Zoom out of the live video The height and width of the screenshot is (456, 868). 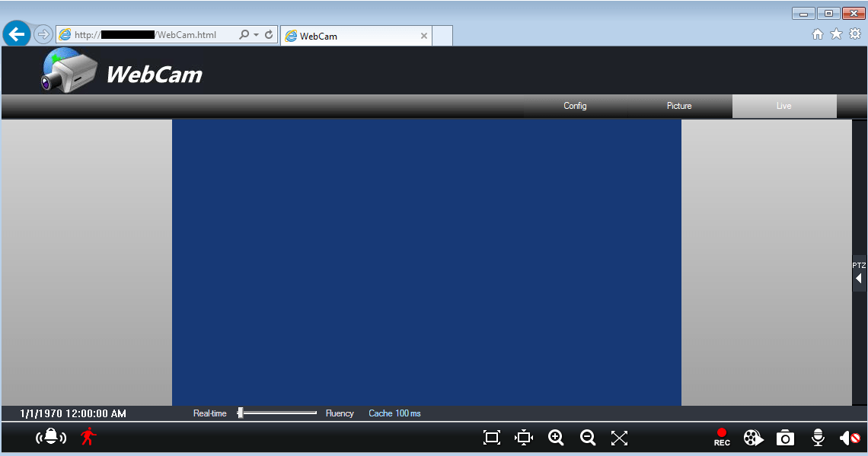(587, 438)
